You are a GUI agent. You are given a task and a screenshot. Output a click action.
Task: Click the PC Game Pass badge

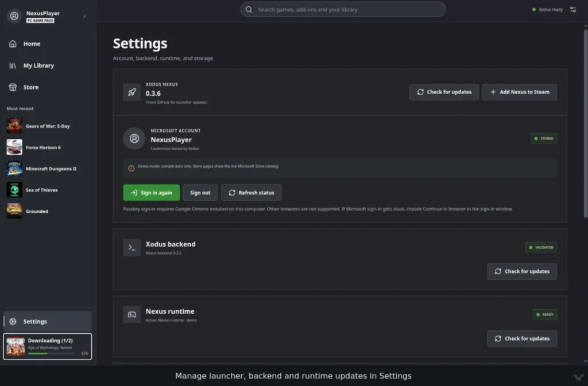tap(40, 21)
